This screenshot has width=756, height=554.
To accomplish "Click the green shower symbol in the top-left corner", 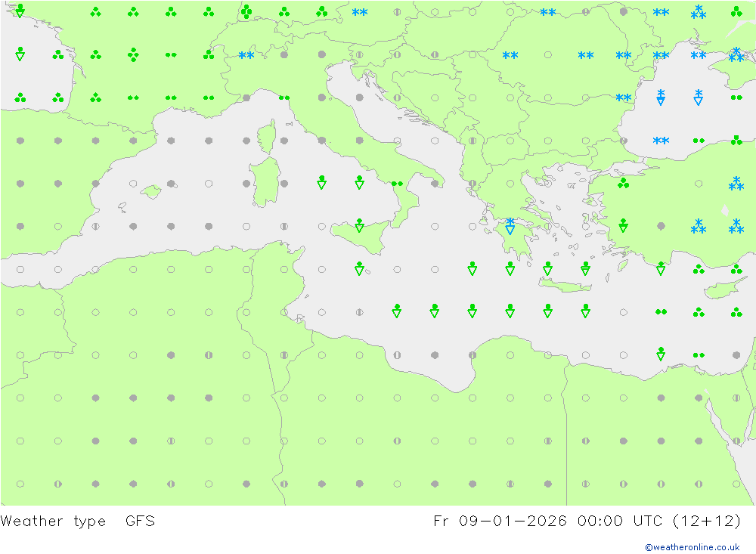I will [20, 11].
